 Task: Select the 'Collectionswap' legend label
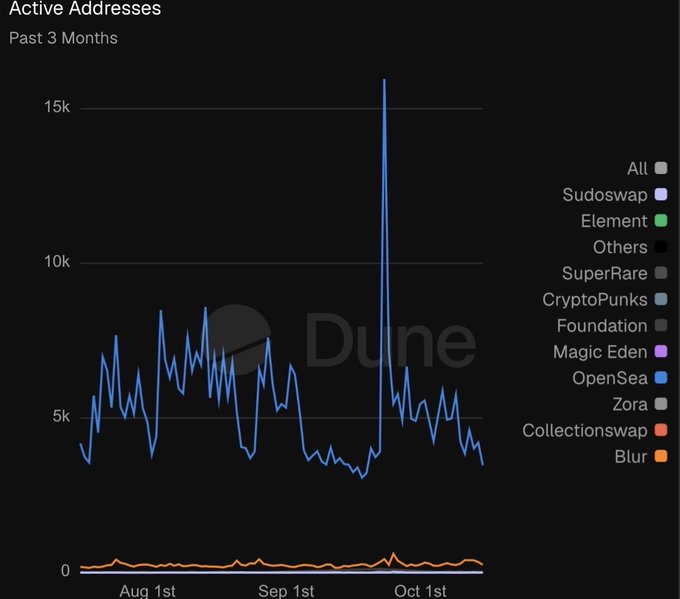coord(585,431)
